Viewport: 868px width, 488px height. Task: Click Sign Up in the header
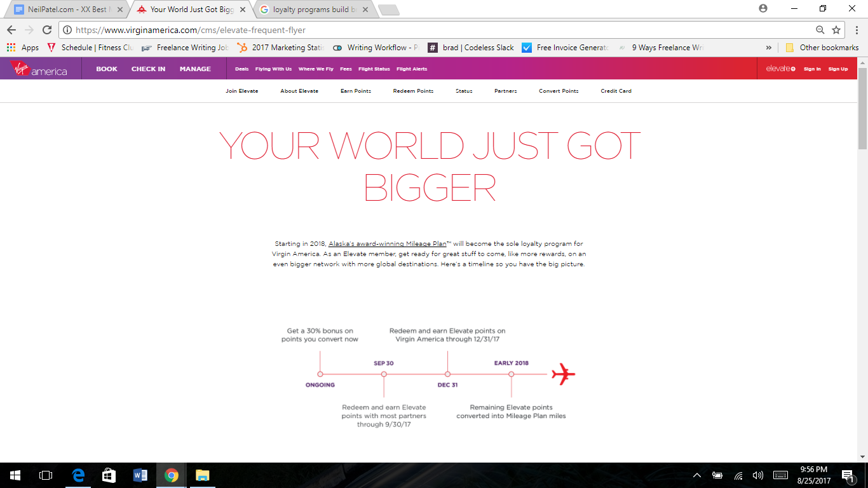(x=838, y=69)
